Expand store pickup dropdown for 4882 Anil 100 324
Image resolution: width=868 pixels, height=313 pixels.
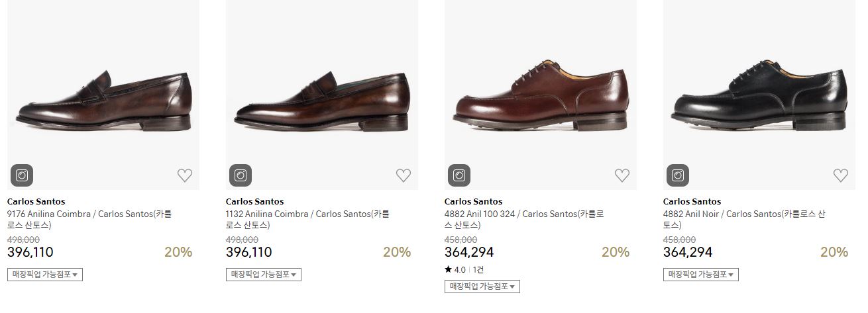coord(482,287)
